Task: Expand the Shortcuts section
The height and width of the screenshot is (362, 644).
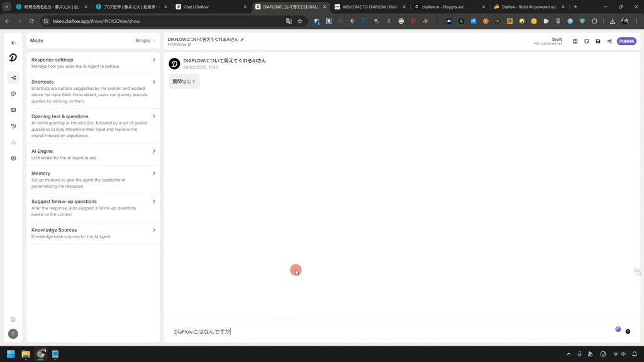Action: (x=93, y=91)
